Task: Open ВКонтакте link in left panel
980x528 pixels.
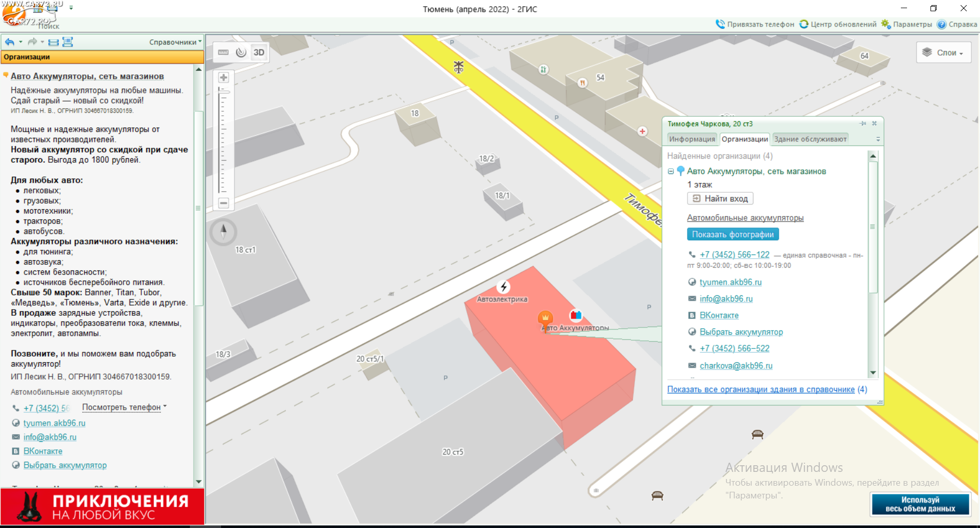Action: (x=43, y=451)
